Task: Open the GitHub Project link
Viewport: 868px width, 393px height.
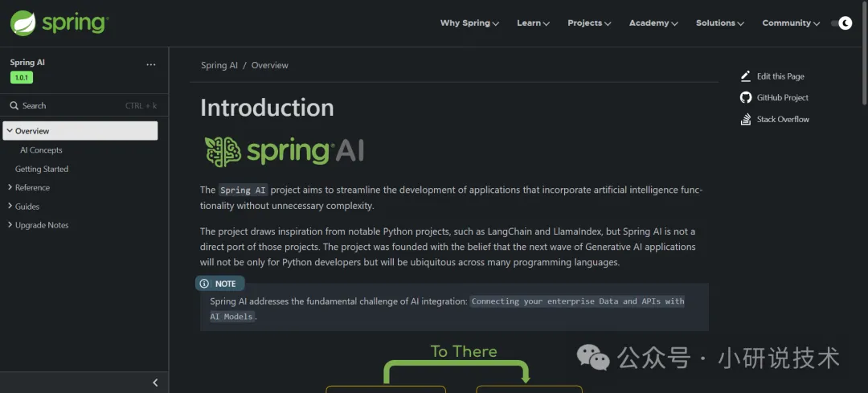Action: [783, 97]
